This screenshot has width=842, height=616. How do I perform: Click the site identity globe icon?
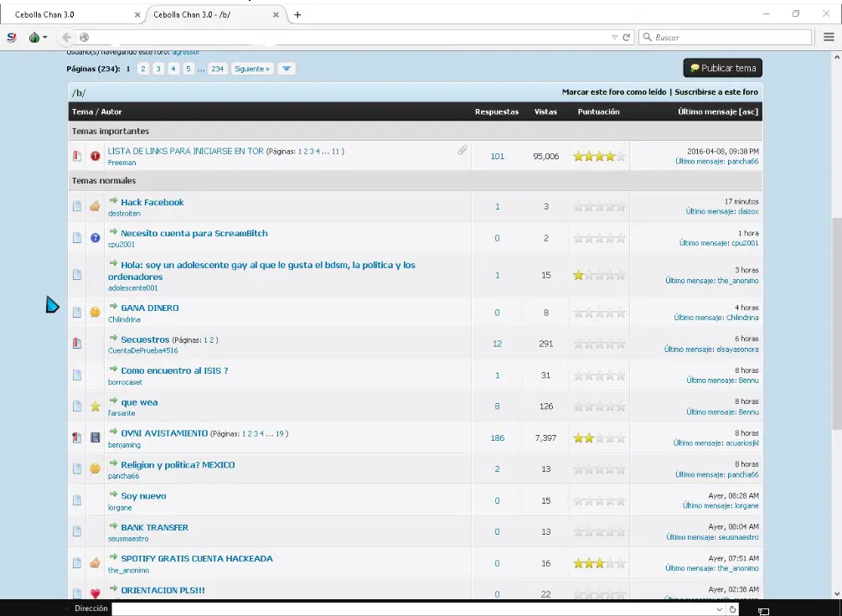[x=84, y=37]
